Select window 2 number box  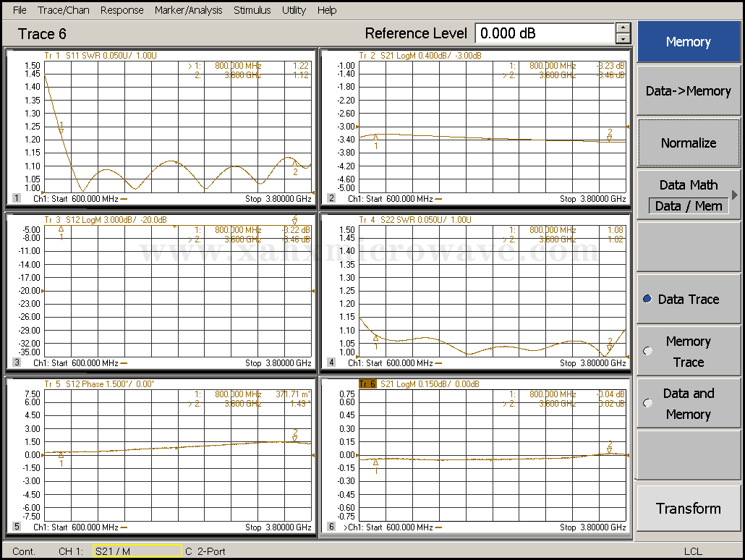332,198
